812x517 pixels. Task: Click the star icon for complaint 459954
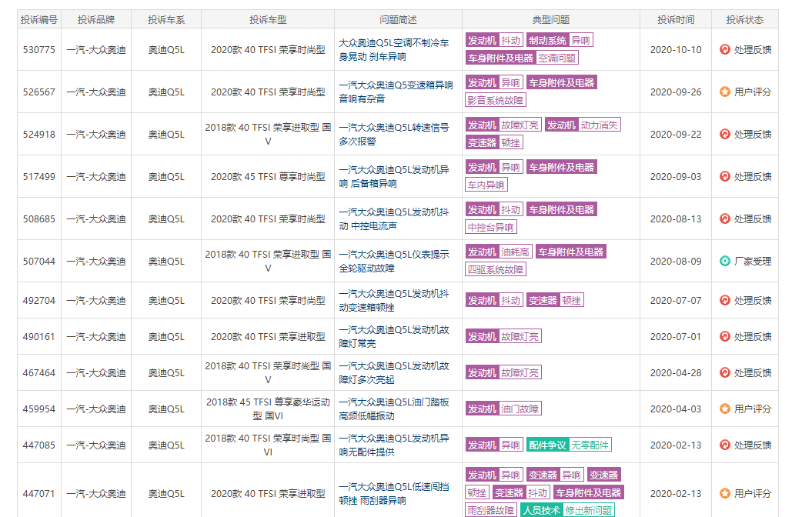coord(724,409)
